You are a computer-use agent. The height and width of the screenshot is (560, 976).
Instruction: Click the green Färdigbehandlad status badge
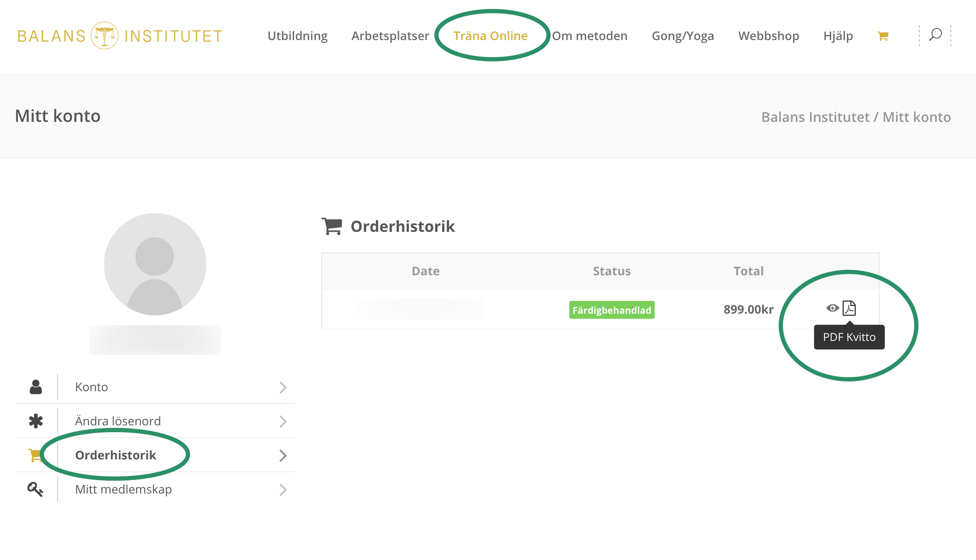tap(612, 310)
